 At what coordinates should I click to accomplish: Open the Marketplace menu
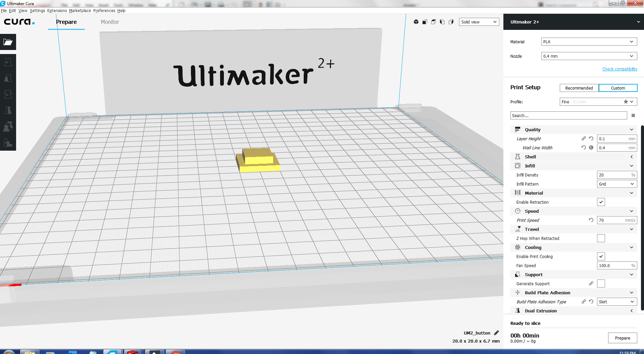pyautogui.click(x=80, y=10)
